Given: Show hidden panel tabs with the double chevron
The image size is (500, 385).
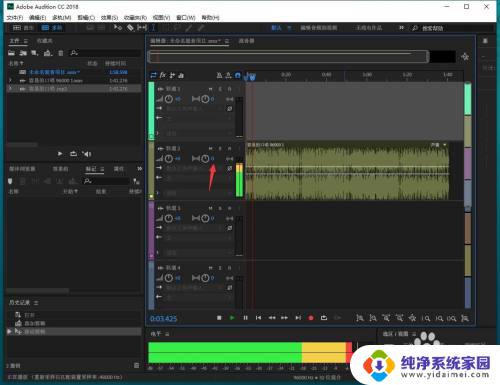Looking at the screenshot, I should pos(139,169).
